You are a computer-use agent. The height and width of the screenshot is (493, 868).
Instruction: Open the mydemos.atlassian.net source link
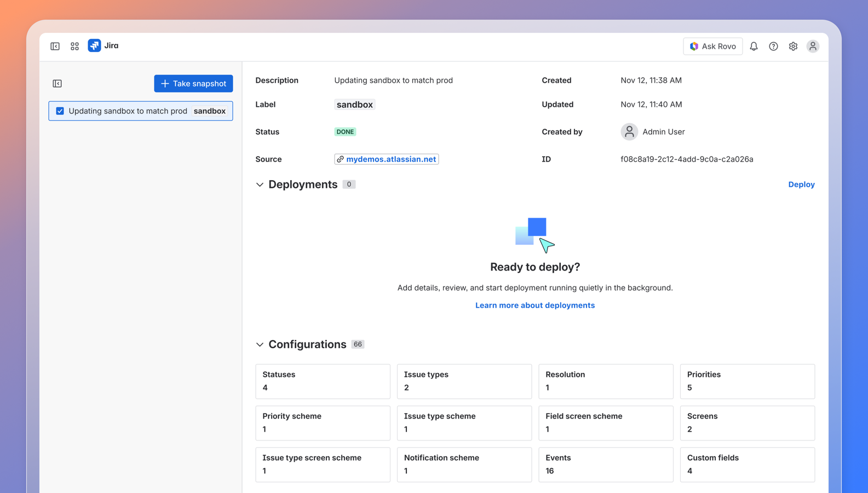point(387,159)
